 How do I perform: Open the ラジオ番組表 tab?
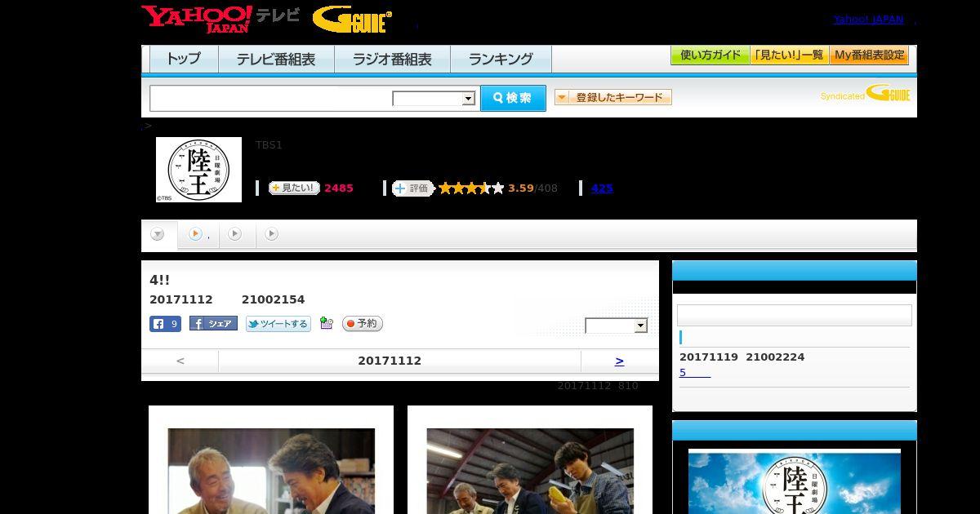pos(392,59)
